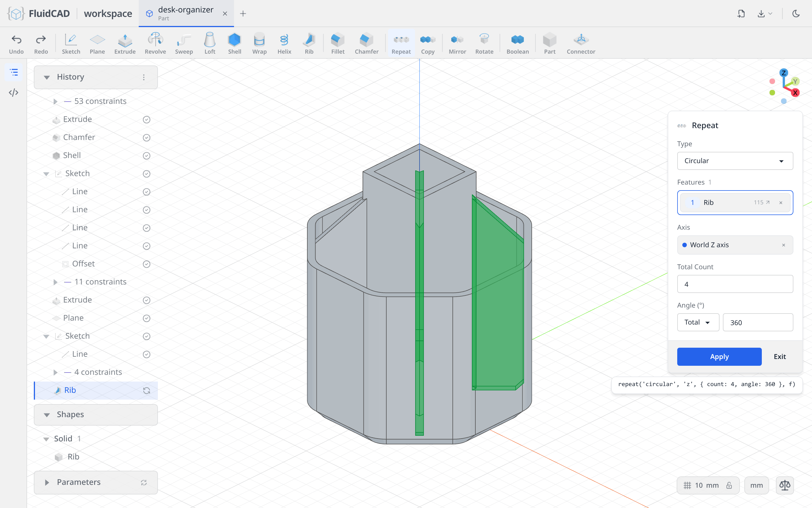The width and height of the screenshot is (812, 508).
Task: Toggle check mark on Offset history row
Action: [146, 264]
